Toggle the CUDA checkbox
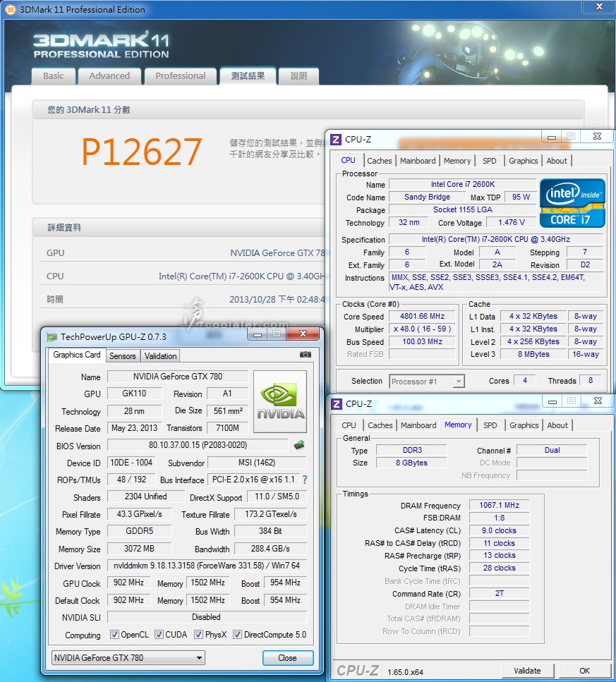The image size is (616, 682). [x=159, y=635]
